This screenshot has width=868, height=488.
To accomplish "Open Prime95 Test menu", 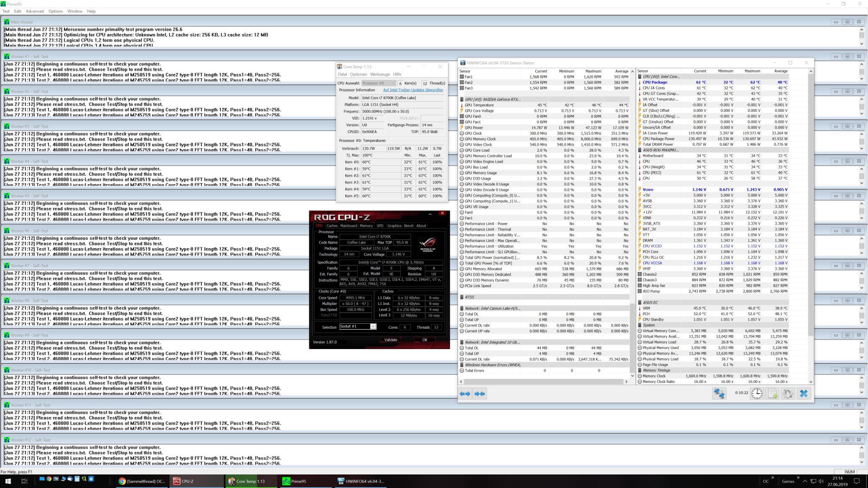I will pyautogui.click(x=6, y=11).
